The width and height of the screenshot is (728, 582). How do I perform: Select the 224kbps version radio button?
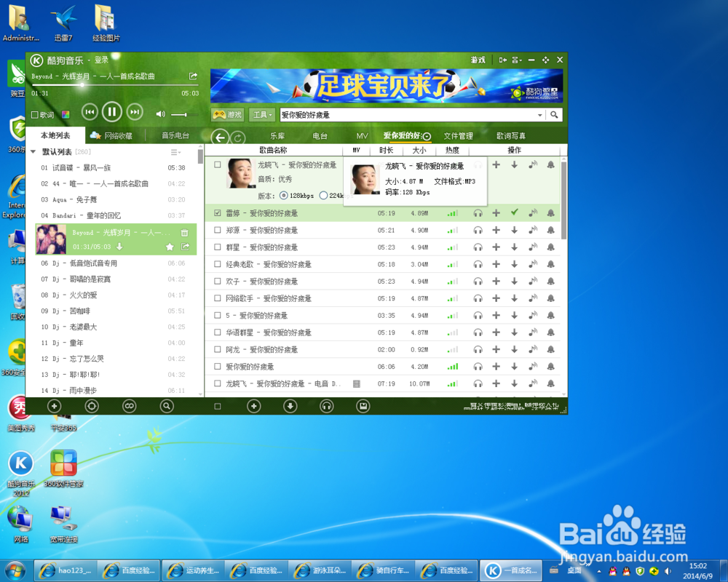[x=324, y=196]
